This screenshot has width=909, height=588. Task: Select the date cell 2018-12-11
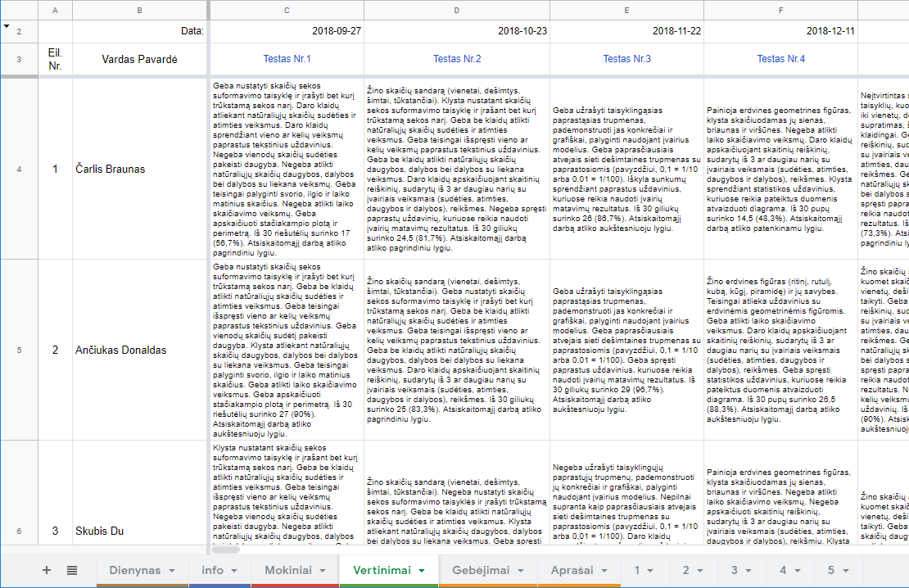[x=781, y=31]
